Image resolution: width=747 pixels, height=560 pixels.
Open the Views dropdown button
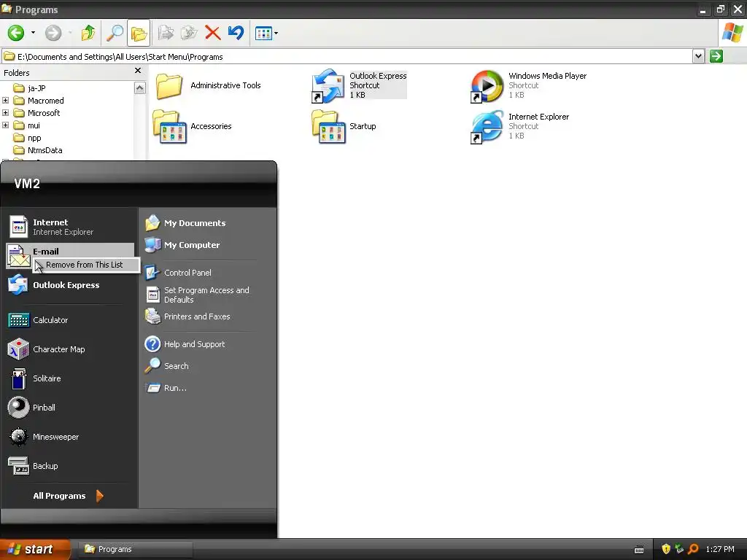pos(266,34)
